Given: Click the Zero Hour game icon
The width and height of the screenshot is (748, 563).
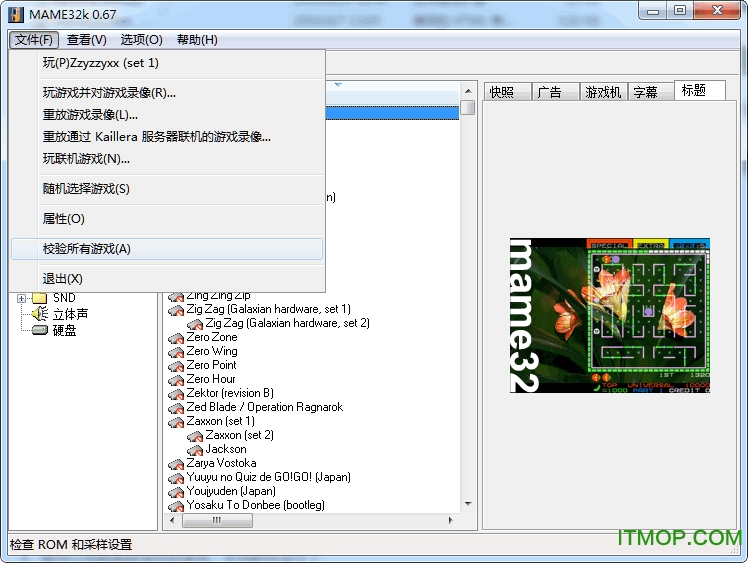Looking at the screenshot, I should tap(176, 380).
